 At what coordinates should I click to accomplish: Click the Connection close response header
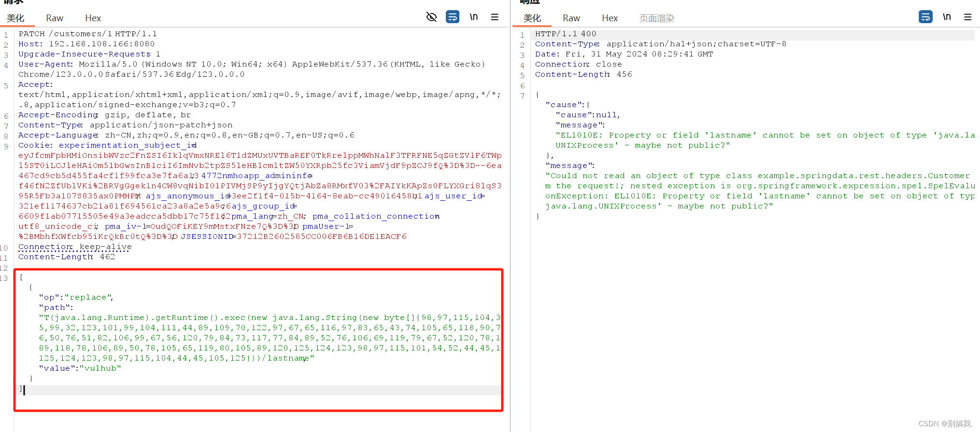pyautogui.click(x=579, y=64)
